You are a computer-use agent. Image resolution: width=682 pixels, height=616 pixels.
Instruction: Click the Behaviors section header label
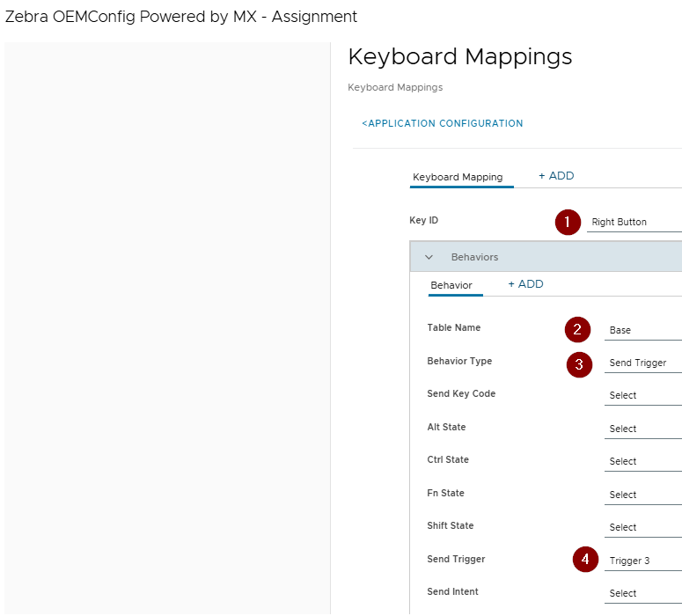tap(474, 257)
